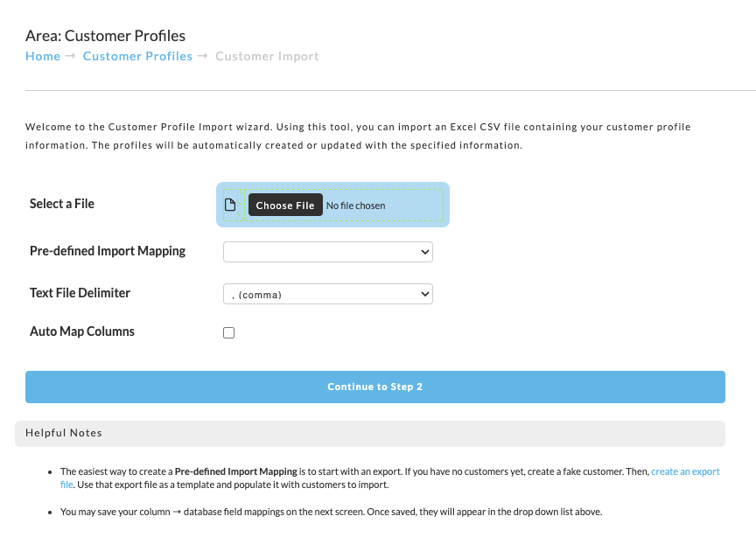Follow the 'create an export file' link

(685, 471)
